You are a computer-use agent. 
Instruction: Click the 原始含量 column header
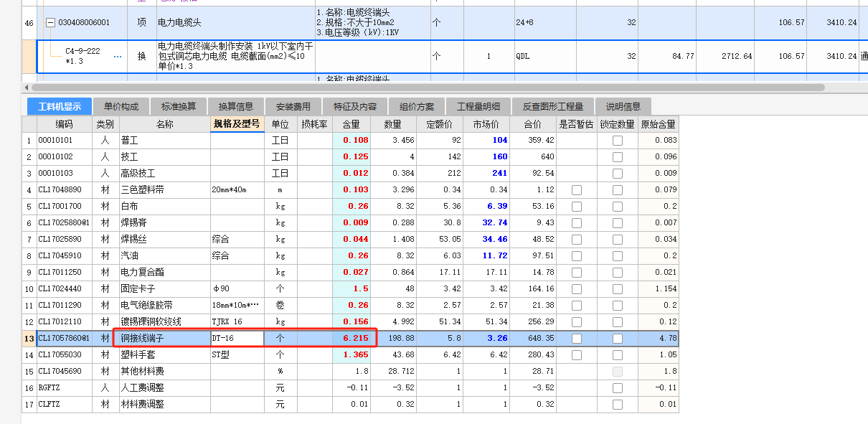pyautogui.click(x=658, y=124)
